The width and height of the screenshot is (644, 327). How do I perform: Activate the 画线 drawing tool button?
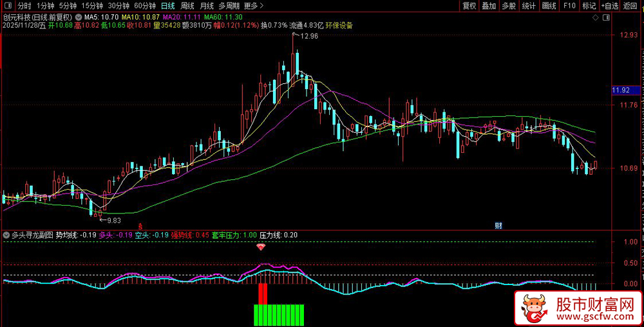549,6
